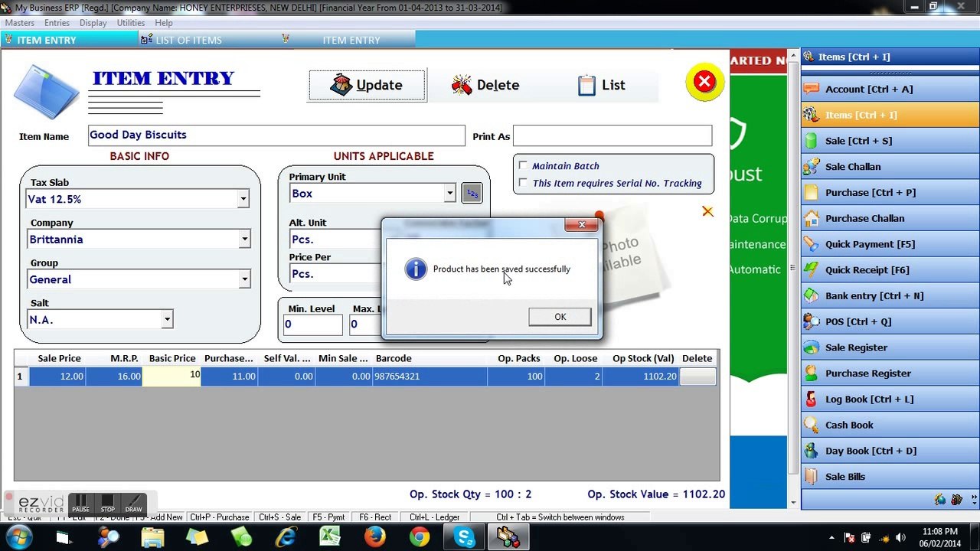Screen dimensions: 980x551
Task: Open Sale [Ctrl + S] in sidebar
Action: click(x=890, y=141)
